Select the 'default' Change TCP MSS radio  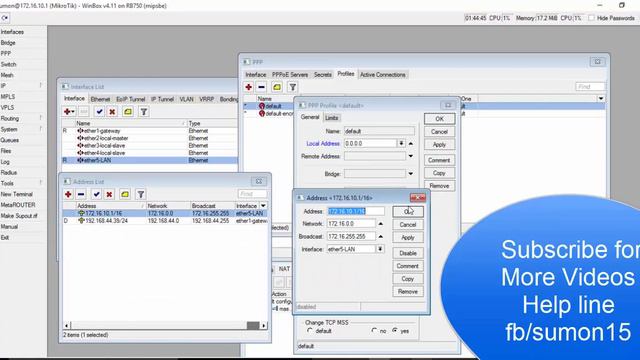click(x=310, y=330)
